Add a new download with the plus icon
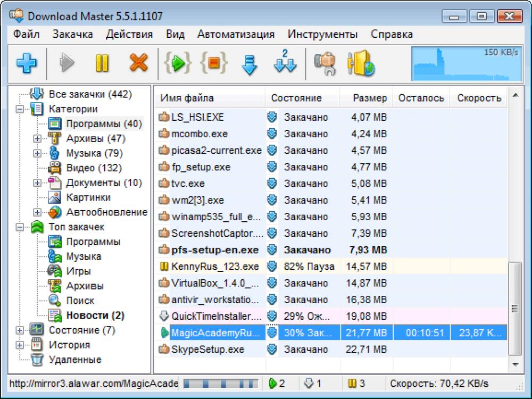The width and height of the screenshot is (532, 399). point(27,63)
